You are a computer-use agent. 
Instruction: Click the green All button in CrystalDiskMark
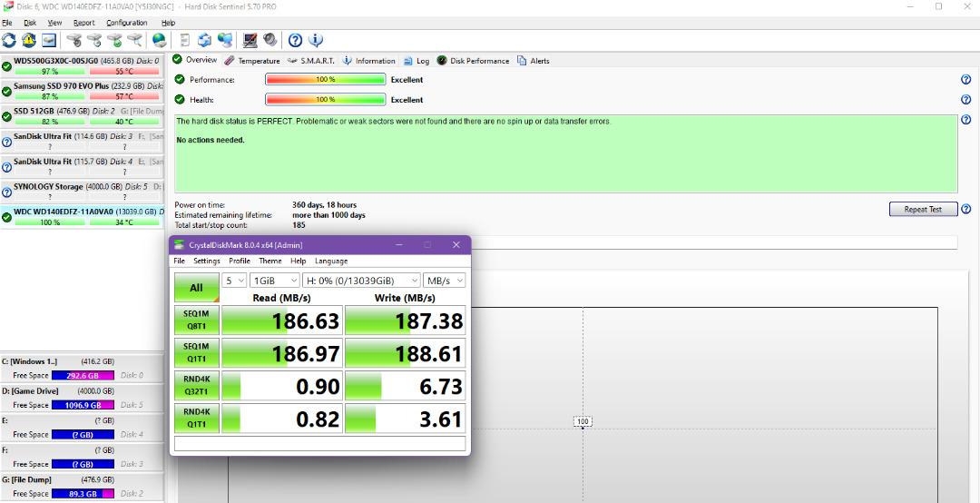196,288
